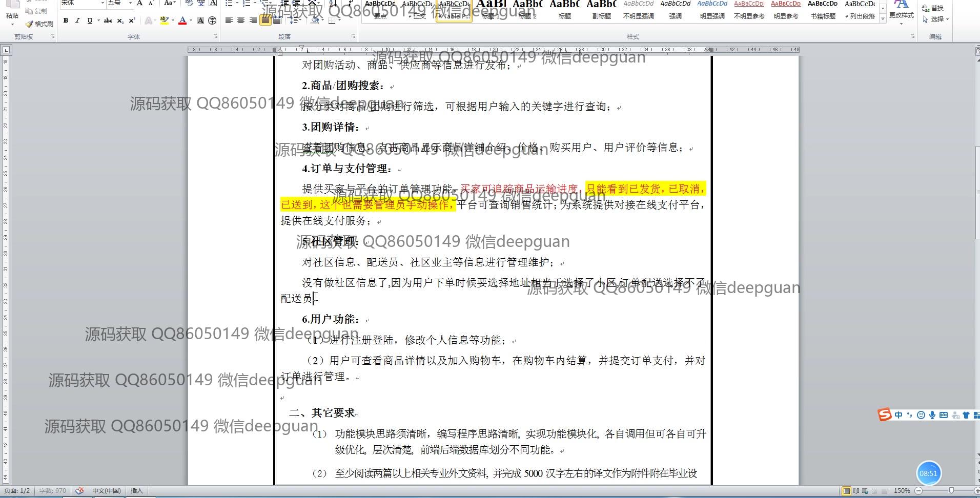Toggle strikethrough text formatting
This screenshot has width=980, height=498.
coord(108,20)
